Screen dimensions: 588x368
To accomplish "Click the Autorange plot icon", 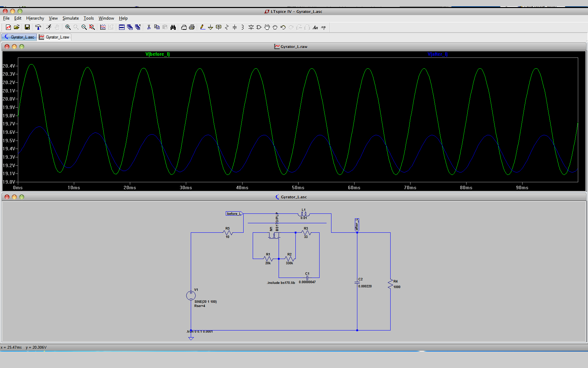I will click(103, 27).
